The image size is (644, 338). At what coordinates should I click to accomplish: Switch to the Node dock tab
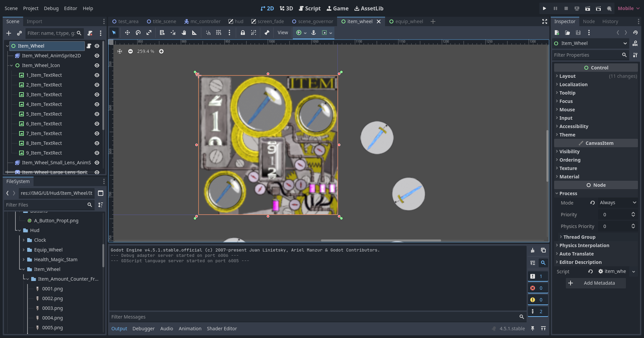589,21
